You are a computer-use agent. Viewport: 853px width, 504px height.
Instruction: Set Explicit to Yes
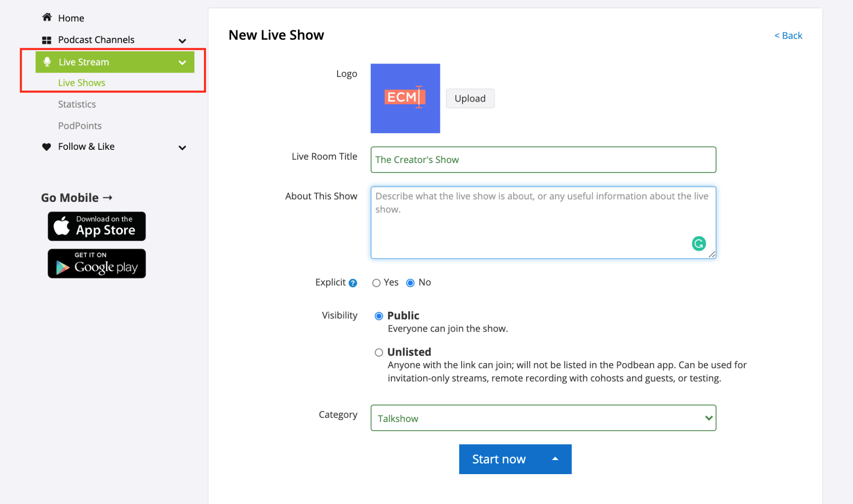(376, 283)
